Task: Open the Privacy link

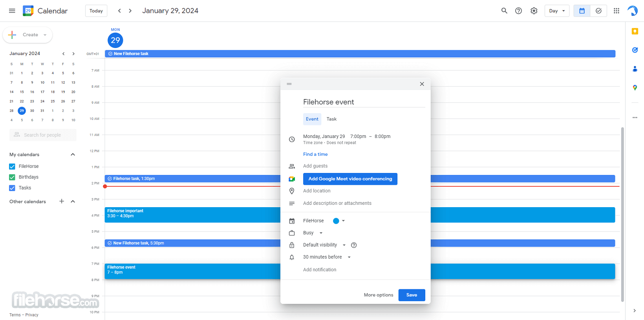Action: [x=32, y=315]
